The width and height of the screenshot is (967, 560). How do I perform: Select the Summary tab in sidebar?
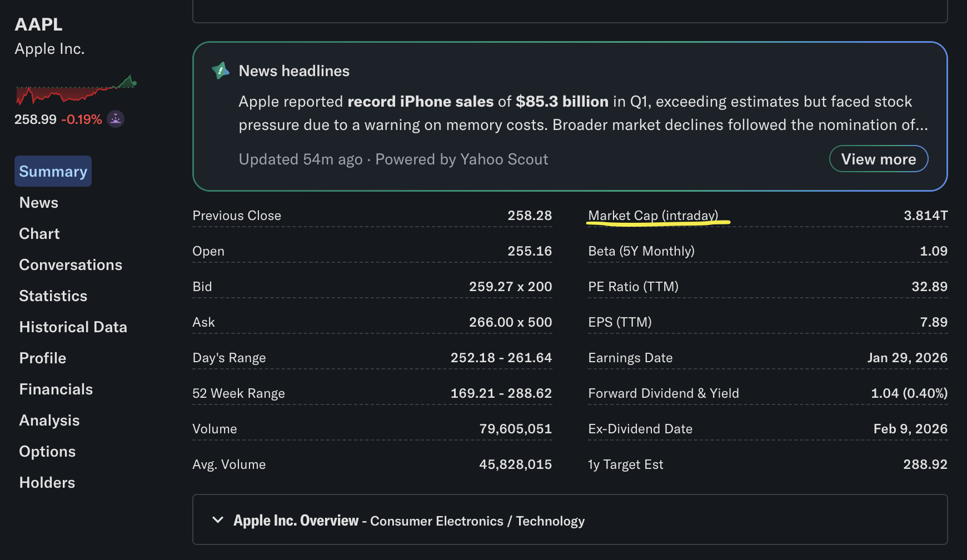[53, 171]
